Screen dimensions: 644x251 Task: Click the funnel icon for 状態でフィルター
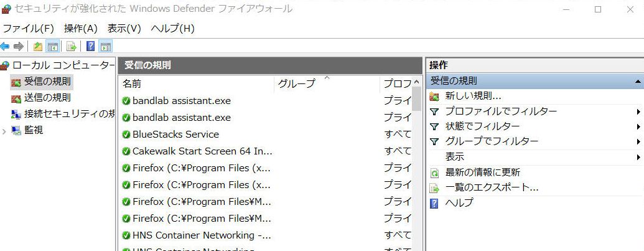[x=434, y=127]
